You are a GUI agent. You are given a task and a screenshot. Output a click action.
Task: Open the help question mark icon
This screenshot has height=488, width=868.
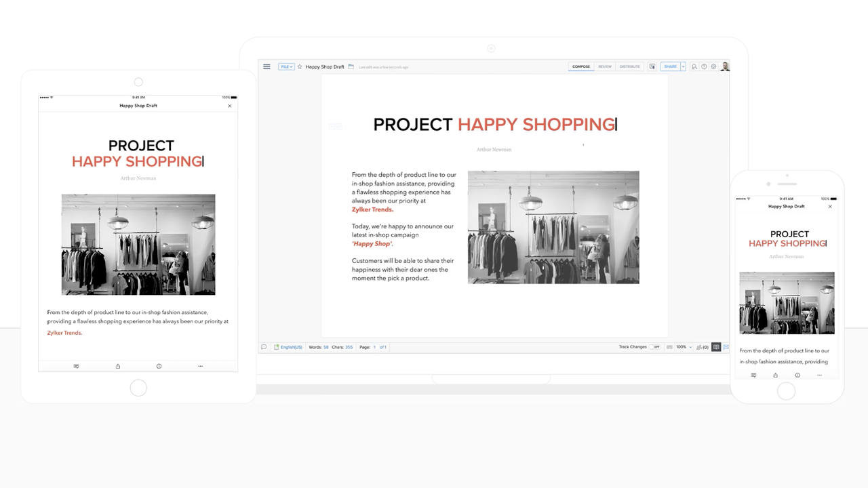pyautogui.click(x=704, y=66)
